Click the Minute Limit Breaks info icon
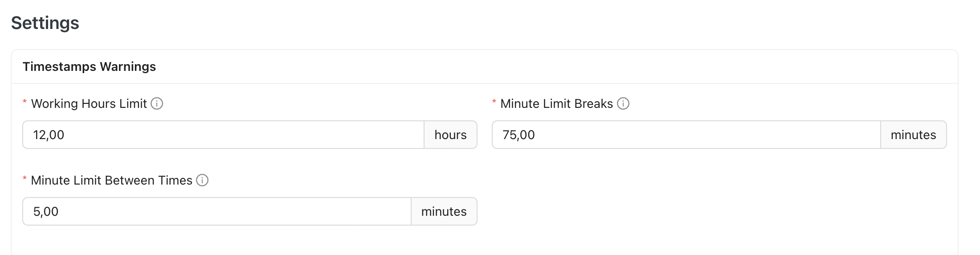 [623, 104]
